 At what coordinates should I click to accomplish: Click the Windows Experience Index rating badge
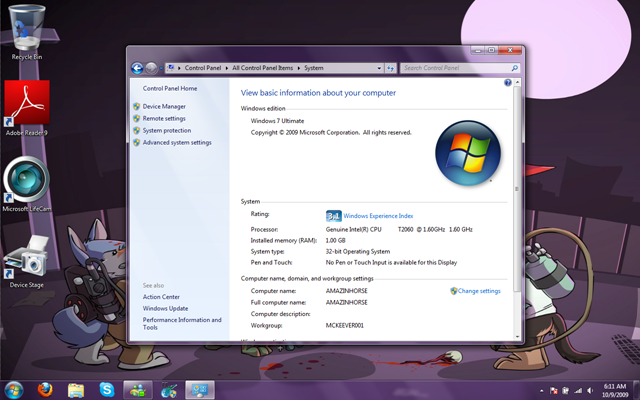(x=333, y=216)
